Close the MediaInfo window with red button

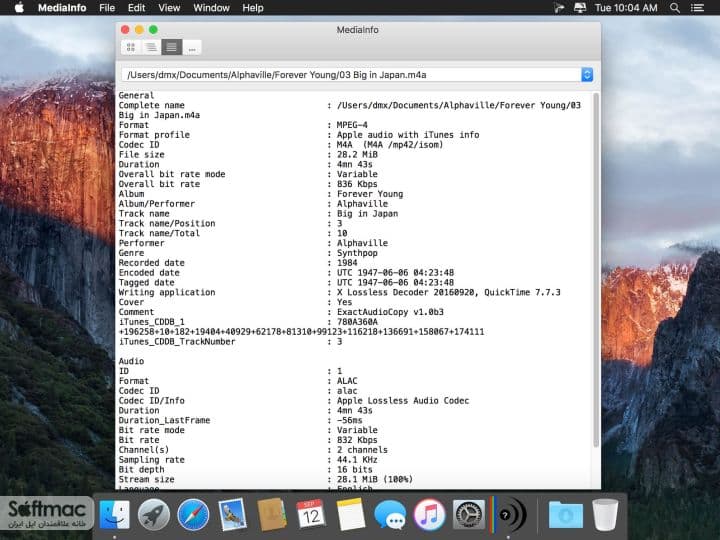(125, 29)
